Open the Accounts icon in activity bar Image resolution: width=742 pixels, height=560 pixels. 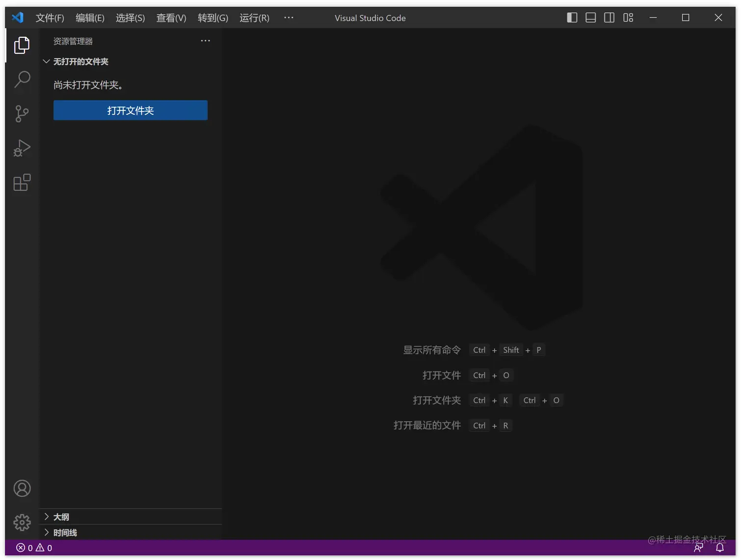click(x=22, y=488)
